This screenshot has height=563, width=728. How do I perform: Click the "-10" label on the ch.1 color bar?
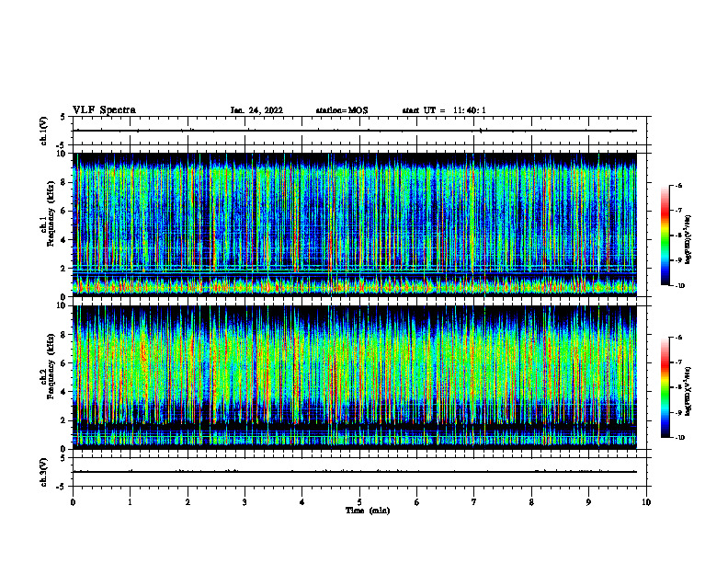(x=679, y=286)
